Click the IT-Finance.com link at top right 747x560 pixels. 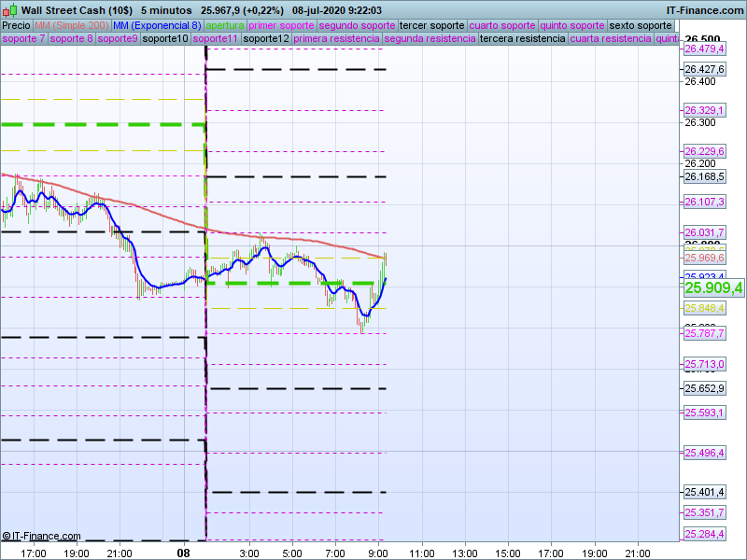coord(705,9)
